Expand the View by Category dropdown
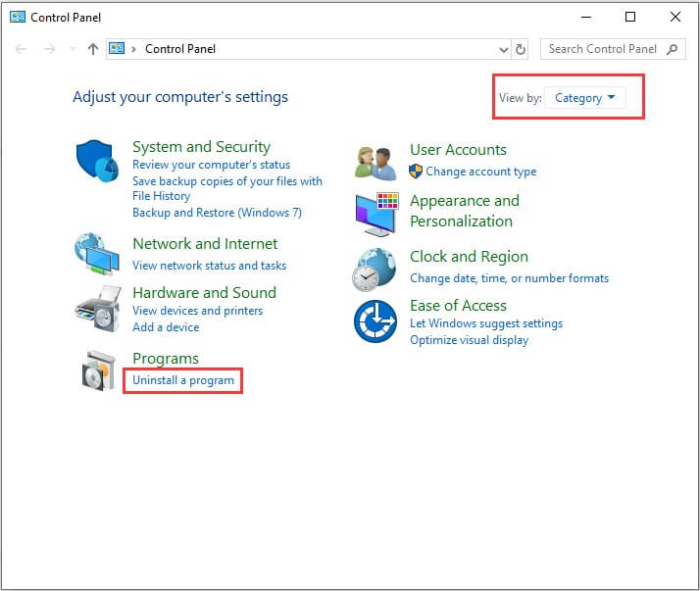Viewport: 700px width, 591px height. click(585, 98)
